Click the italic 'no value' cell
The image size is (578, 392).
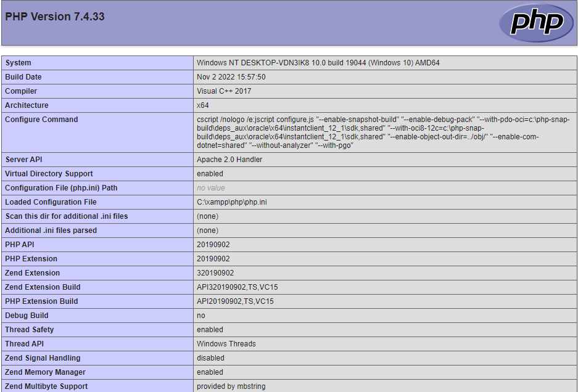[x=211, y=188]
